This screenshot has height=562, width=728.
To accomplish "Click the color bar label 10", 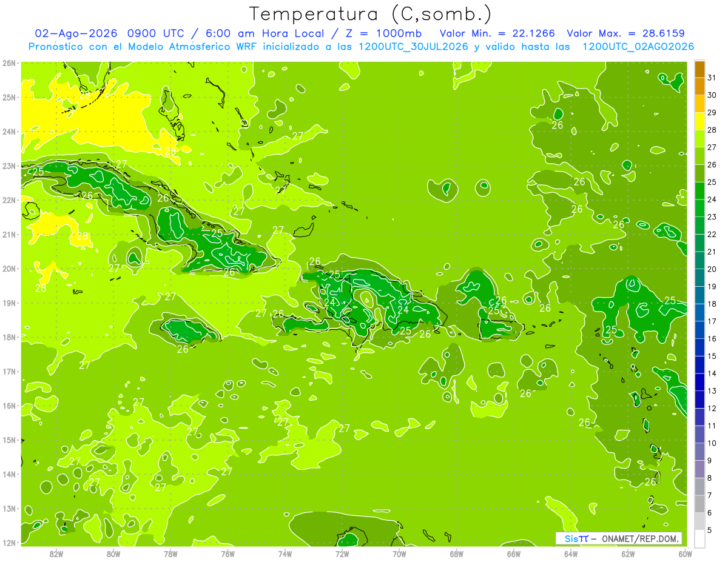I will [712, 443].
